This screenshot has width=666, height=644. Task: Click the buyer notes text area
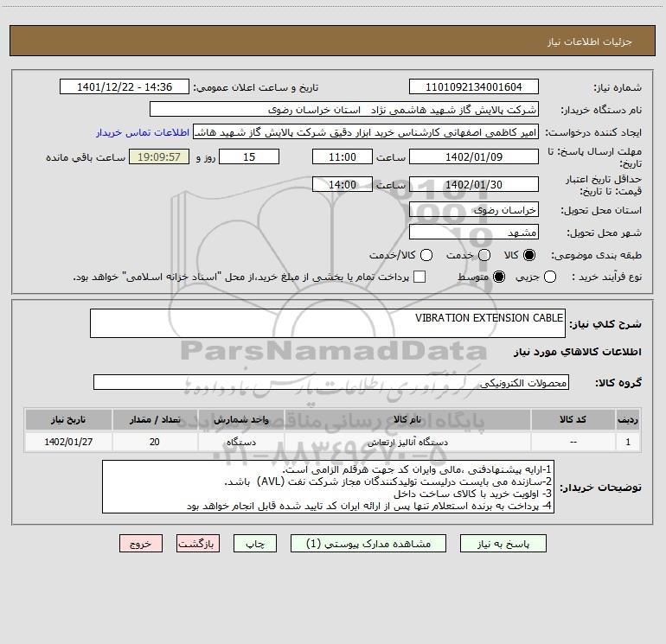click(x=328, y=487)
